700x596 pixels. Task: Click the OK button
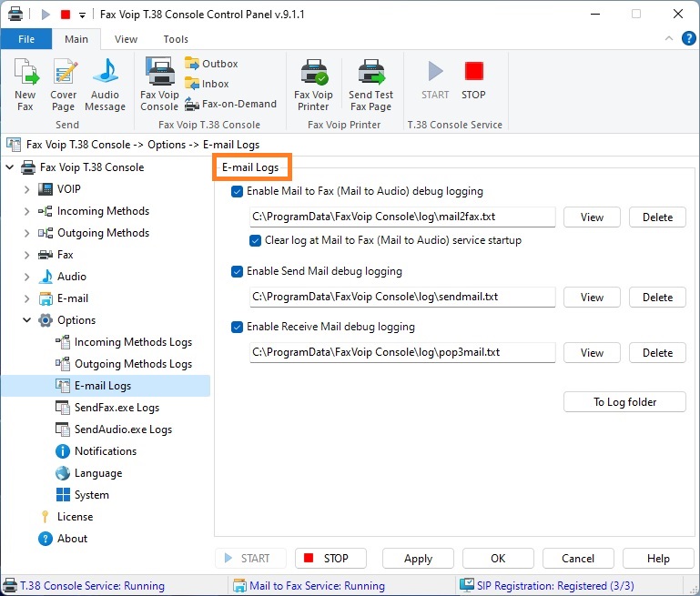click(498, 559)
